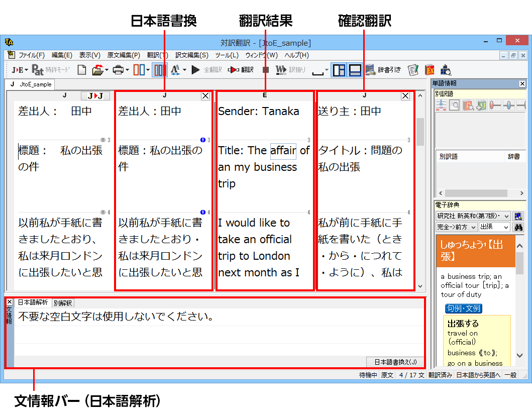Toggle the vertical split layout button
Image resolution: width=532 pixels, height=418 pixels.
click(340, 70)
